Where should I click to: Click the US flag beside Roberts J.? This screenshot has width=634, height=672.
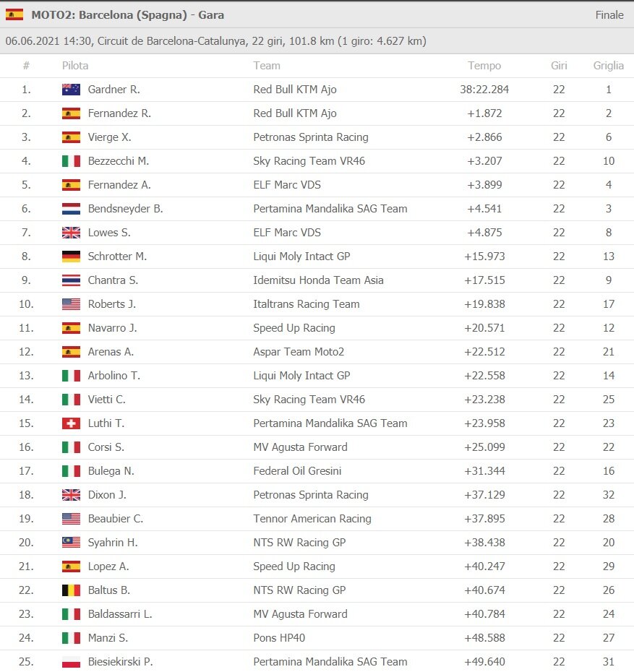(x=71, y=304)
